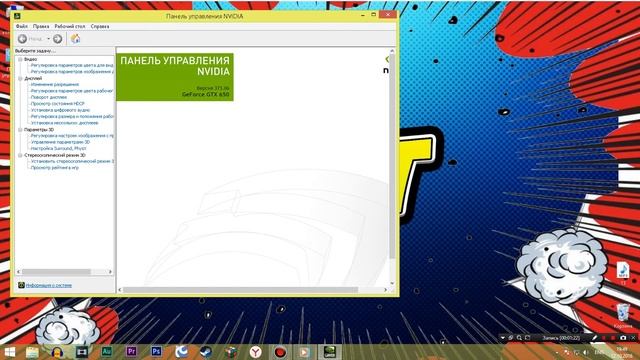The height and width of the screenshot is (360, 640).
Task: Collapse the Дисплей tree section
Action: coord(20,78)
